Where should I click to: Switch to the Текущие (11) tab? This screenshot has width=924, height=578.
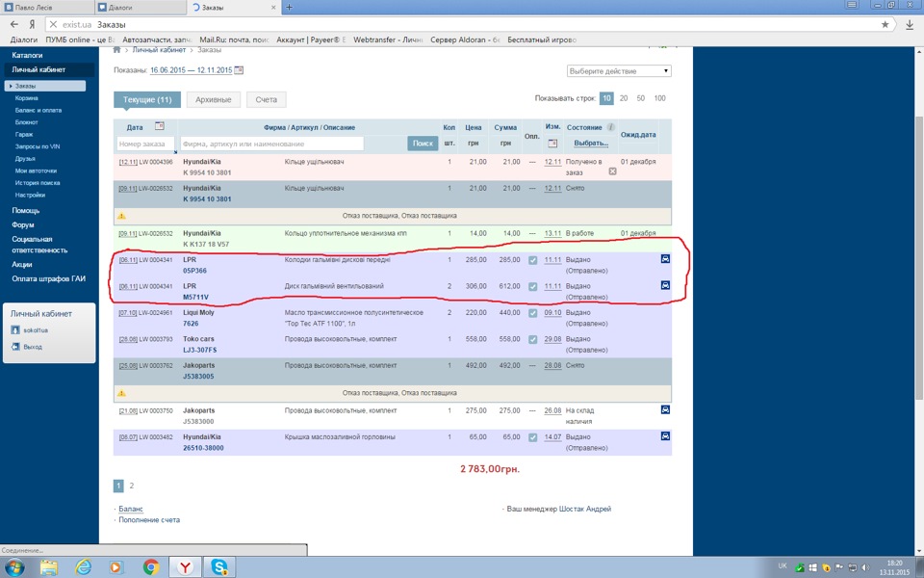[x=147, y=99]
